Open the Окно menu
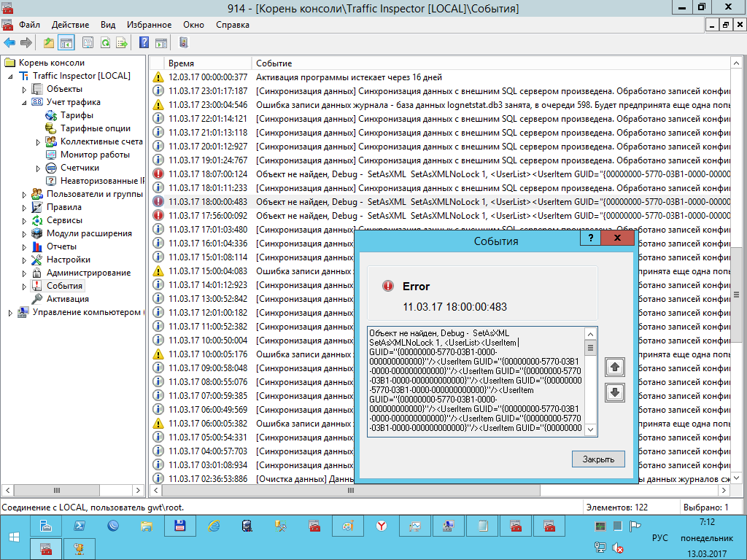The height and width of the screenshot is (560, 747). tap(193, 25)
